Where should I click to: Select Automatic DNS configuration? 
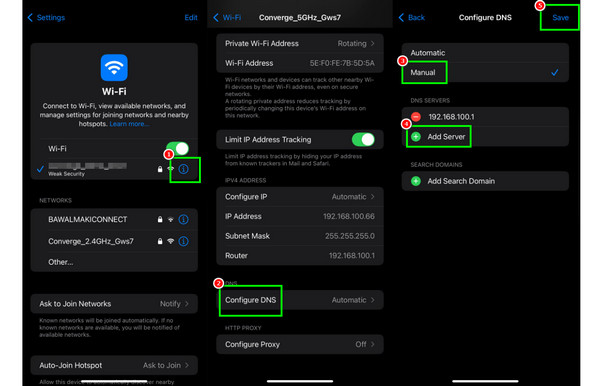pos(485,53)
